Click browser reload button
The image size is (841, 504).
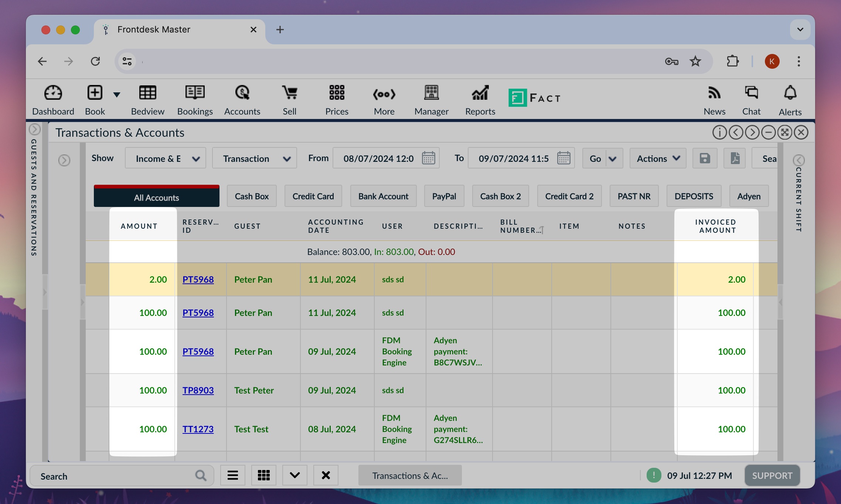click(x=95, y=61)
